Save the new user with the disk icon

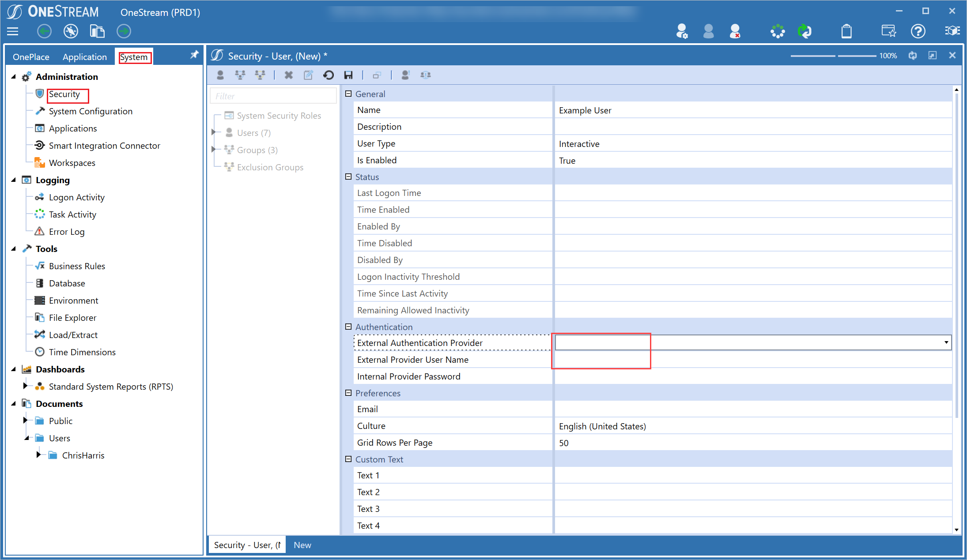pos(348,75)
